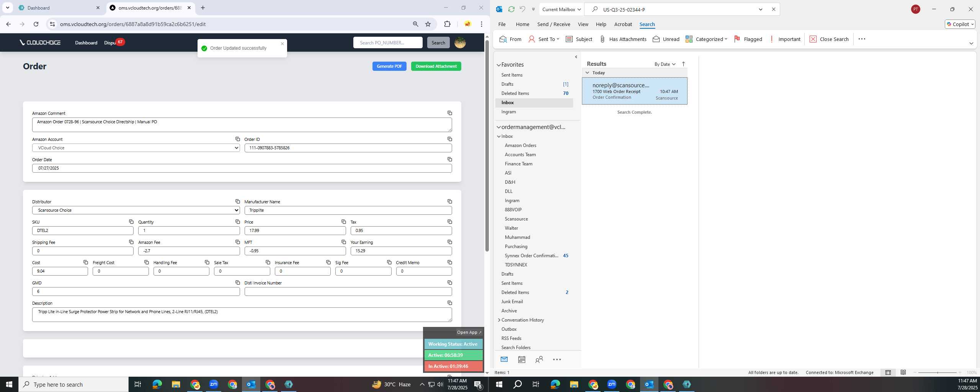Open Outlook Calendar view icon

[x=521, y=359]
